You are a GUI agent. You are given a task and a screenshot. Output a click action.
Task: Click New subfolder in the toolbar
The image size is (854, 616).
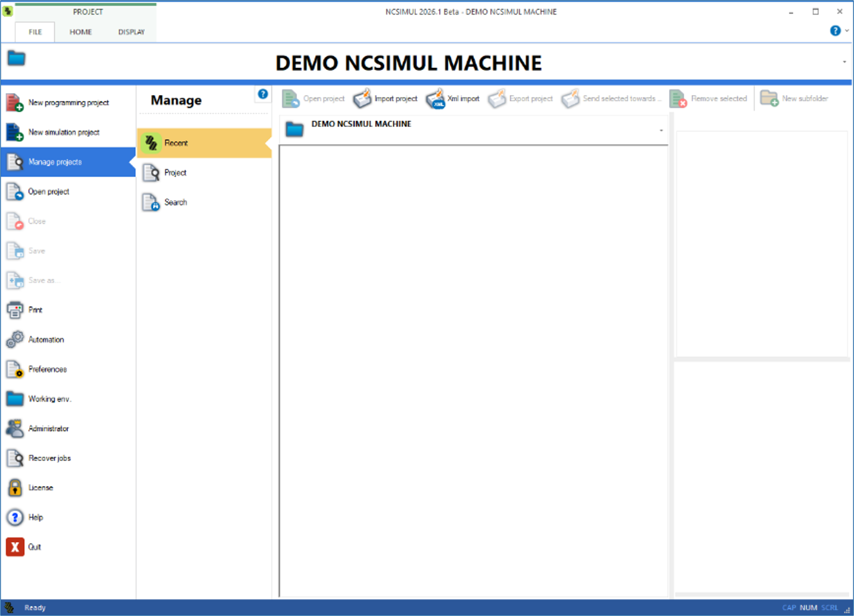coord(794,99)
